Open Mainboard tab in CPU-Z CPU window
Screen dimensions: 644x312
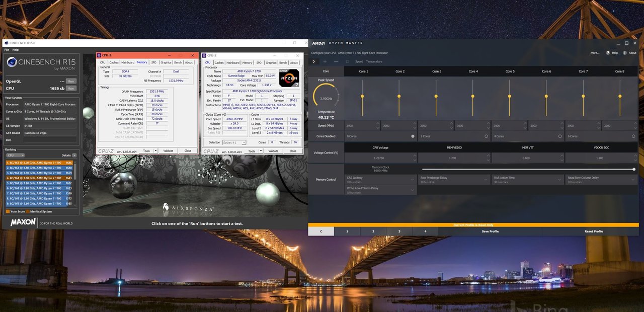[233, 62]
